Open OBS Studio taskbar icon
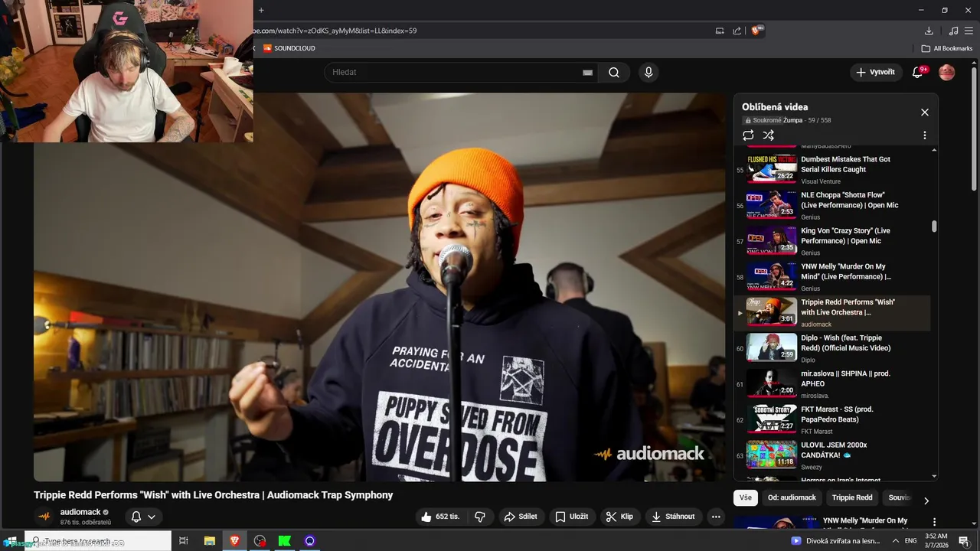Viewport: 980px width, 551px height. [260, 540]
